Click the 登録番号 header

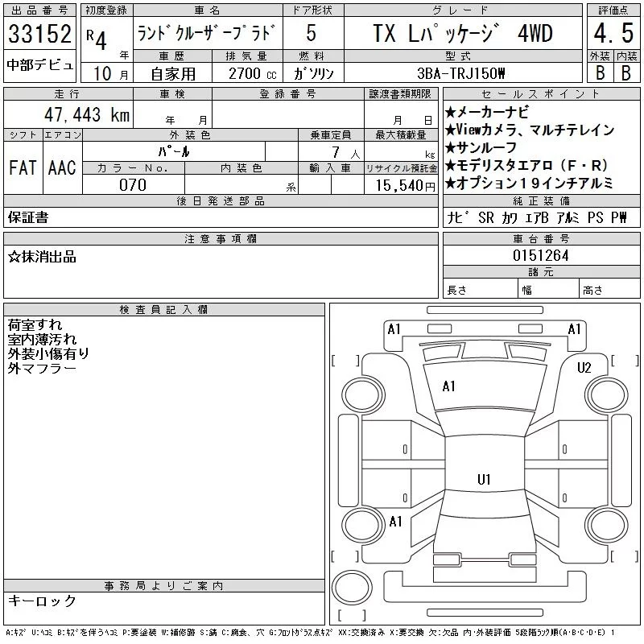[288, 93]
